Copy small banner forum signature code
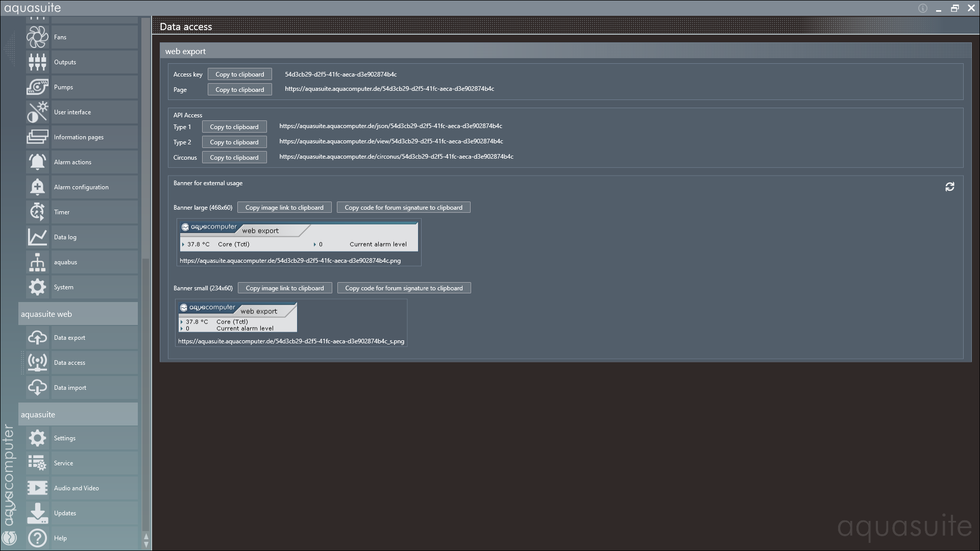This screenshot has height=551, width=980. (404, 288)
